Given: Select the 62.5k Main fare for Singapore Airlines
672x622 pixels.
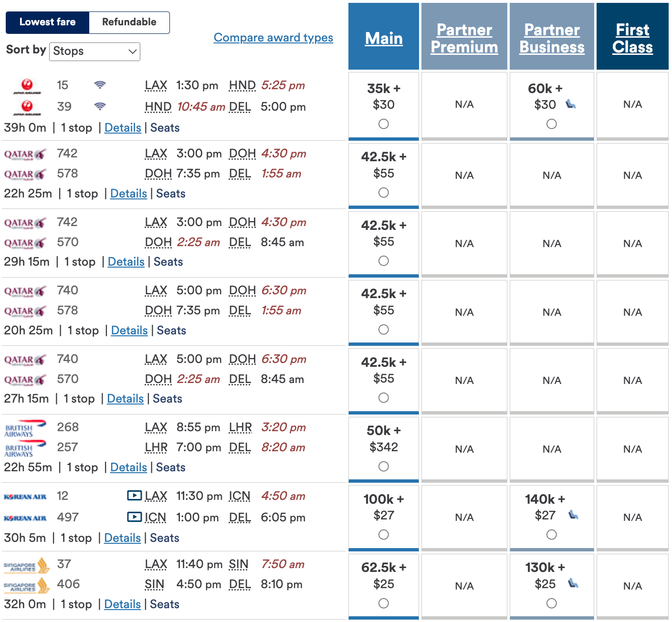Looking at the screenshot, I should [x=384, y=603].
